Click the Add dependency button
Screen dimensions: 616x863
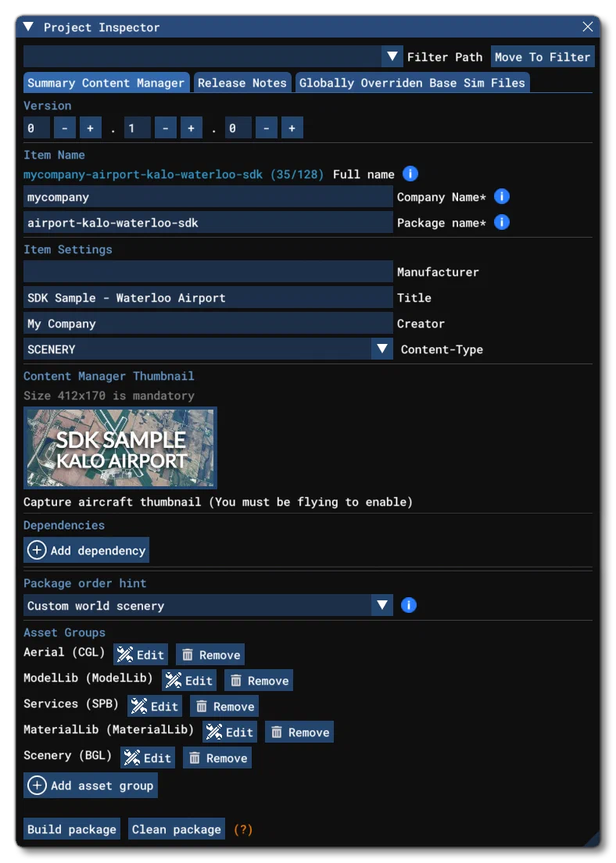pos(87,550)
